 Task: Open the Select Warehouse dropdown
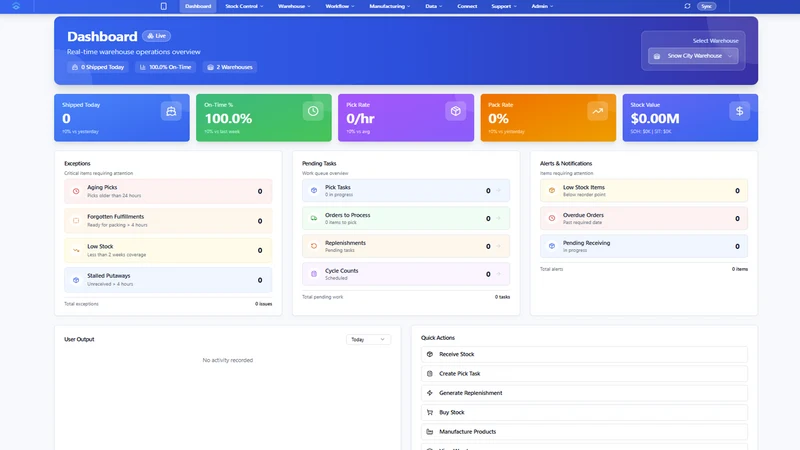[693, 56]
